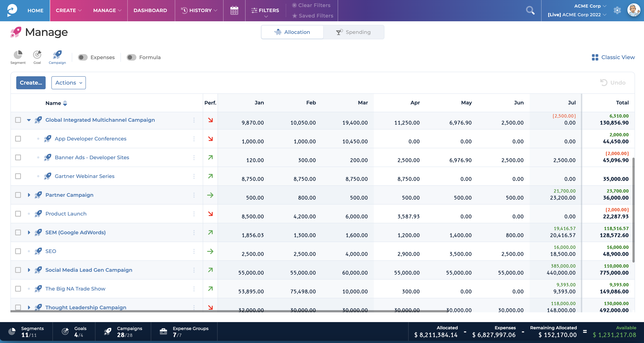Check the Banner Ads - Developer Sites checkbox
Viewport: 644px width, 343px height.
[x=18, y=157]
